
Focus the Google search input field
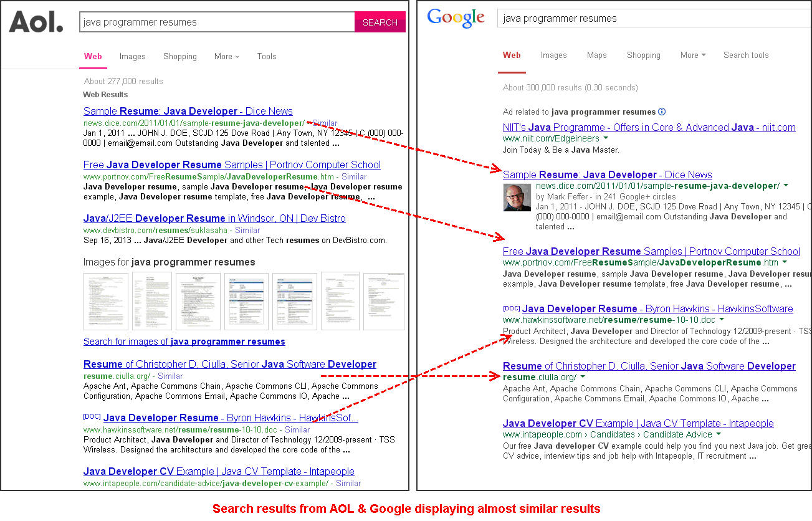(x=654, y=18)
